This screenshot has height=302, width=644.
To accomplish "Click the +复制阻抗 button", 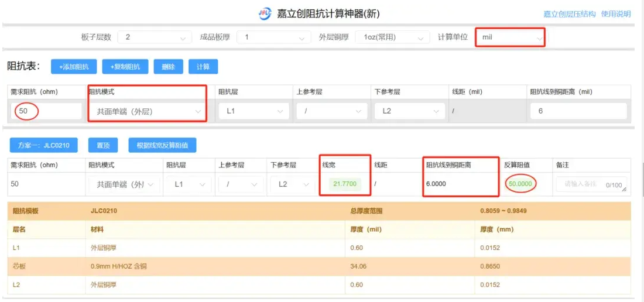I will tap(125, 67).
